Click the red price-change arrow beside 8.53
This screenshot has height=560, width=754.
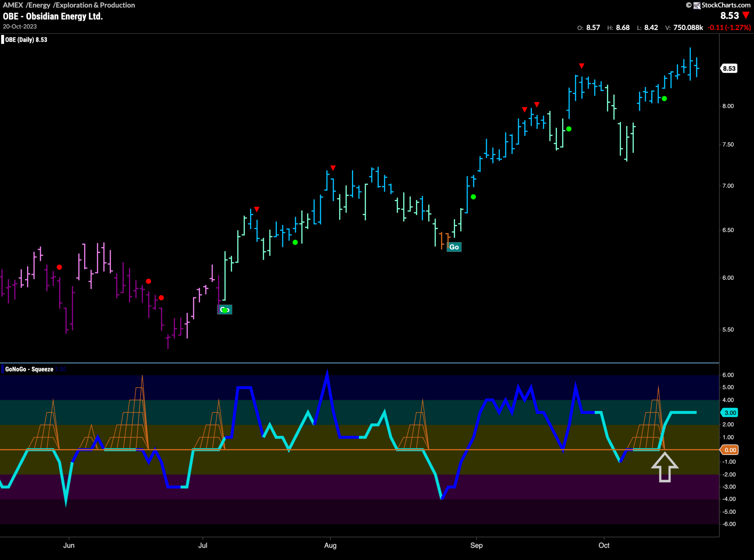[746, 15]
